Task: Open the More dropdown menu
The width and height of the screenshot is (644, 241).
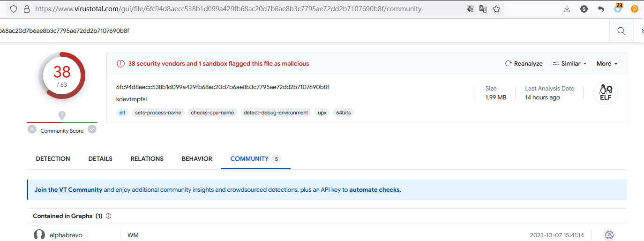Action: click(x=607, y=64)
